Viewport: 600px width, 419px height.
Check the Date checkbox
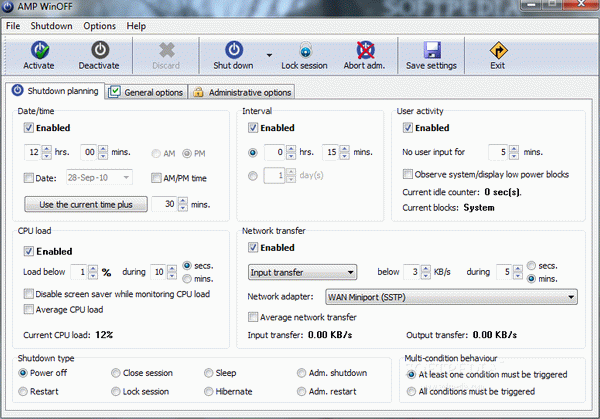coord(29,178)
